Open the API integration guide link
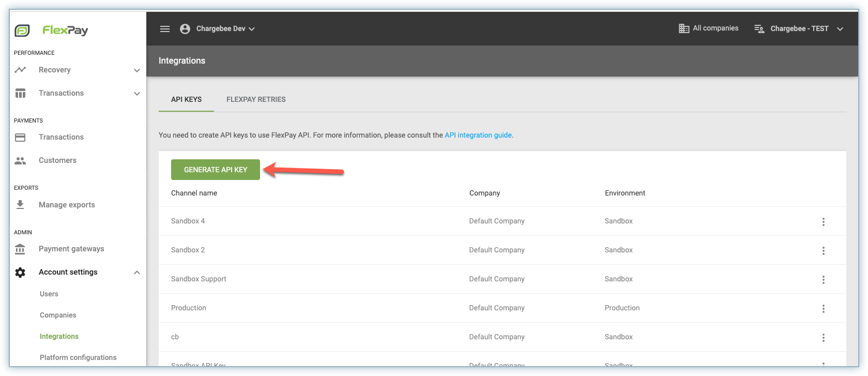 point(478,135)
